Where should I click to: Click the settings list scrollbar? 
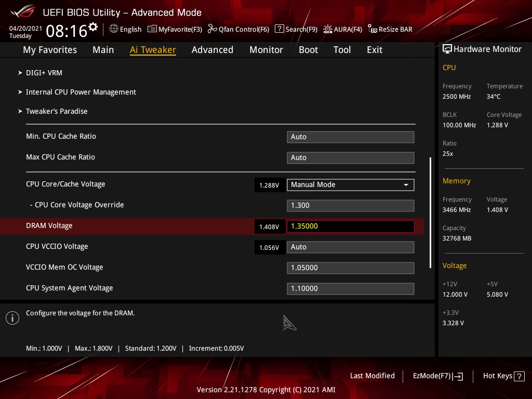click(x=430, y=212)
